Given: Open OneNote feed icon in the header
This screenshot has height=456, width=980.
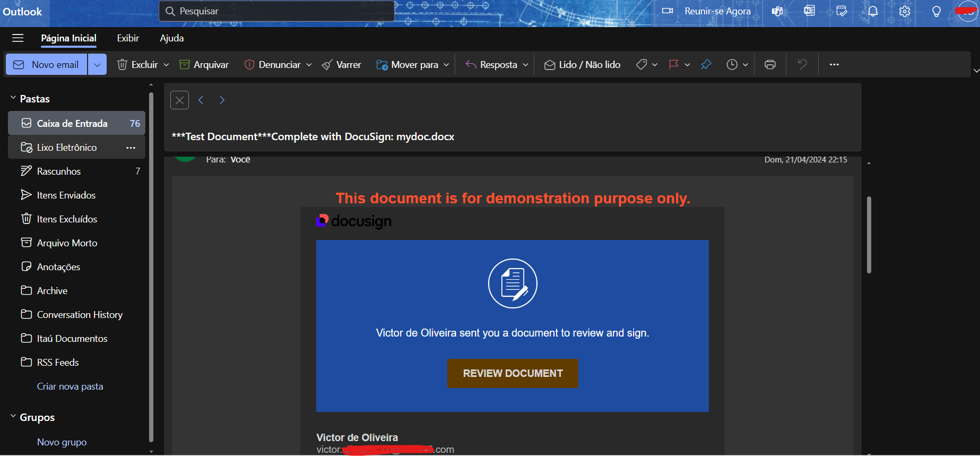Looking at the screenshot, I should coord(809,11).
